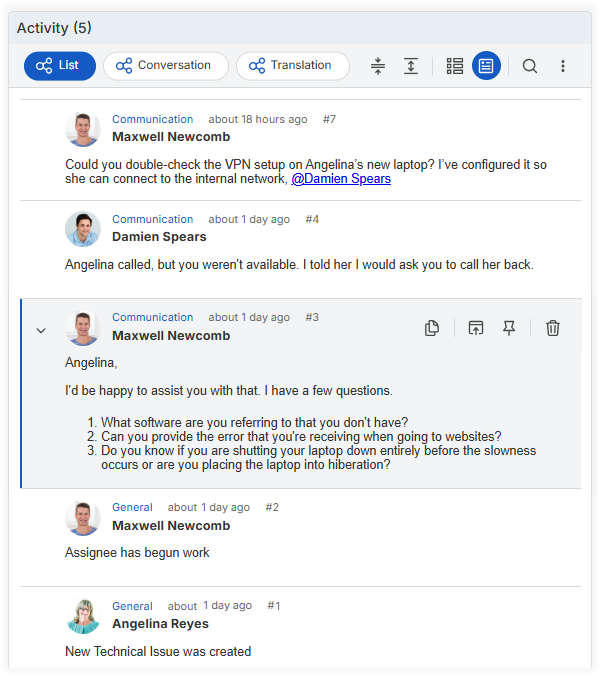Open the three-dot more options menu
This screenshot has height=676, width=600.
click(x=563, y=66)
